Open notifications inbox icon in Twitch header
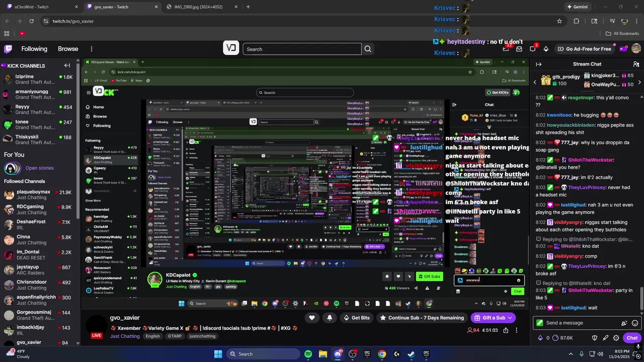 (x=519, y=49)
